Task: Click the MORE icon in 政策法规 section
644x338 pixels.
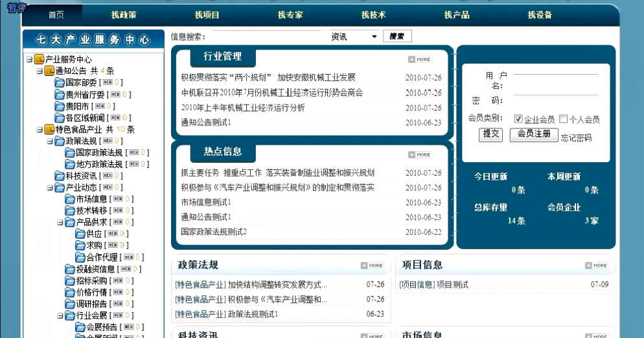Action: tap(372, 265)
